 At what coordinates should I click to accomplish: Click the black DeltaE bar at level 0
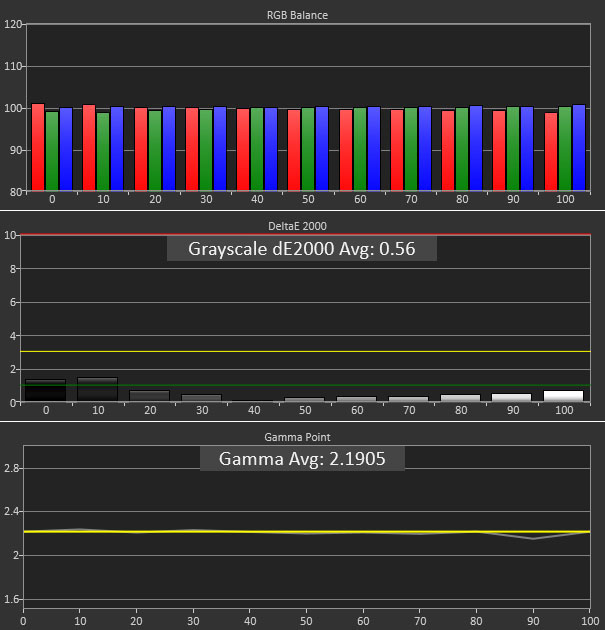45,390
